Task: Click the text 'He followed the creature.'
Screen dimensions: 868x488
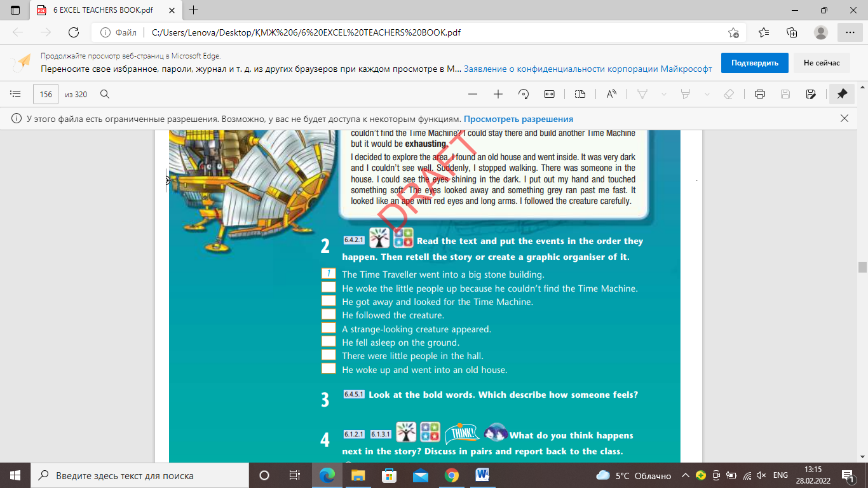Action: click(x=393, y=315)
